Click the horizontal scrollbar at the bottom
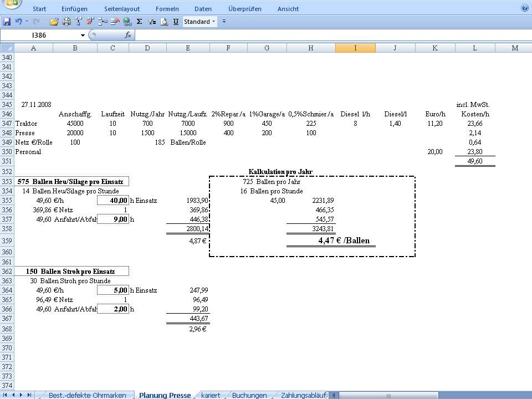This screenshot has width=532, height=399. click(x=432, y=395)
